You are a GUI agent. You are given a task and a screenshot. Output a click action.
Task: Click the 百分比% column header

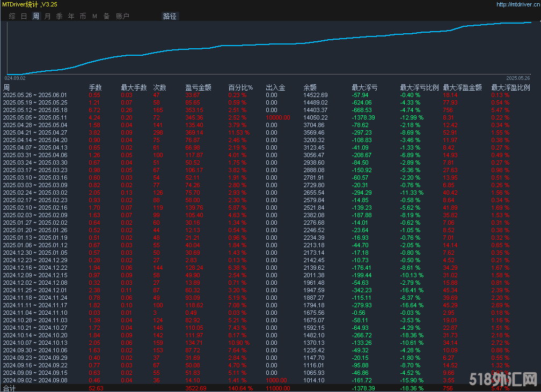(x=240, y=87)
